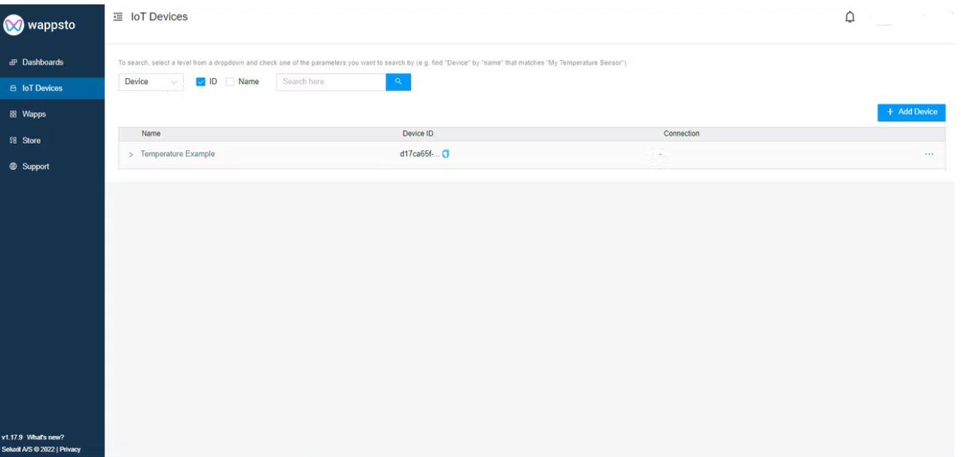Screen dimensions: 980x457
Task: Go to Dashboards in sidebar
Action: click(53, 62)
